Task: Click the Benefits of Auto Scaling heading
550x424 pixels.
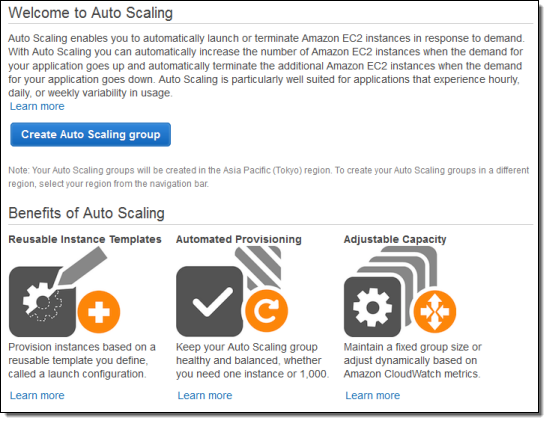Action: [x=86, y=213]
